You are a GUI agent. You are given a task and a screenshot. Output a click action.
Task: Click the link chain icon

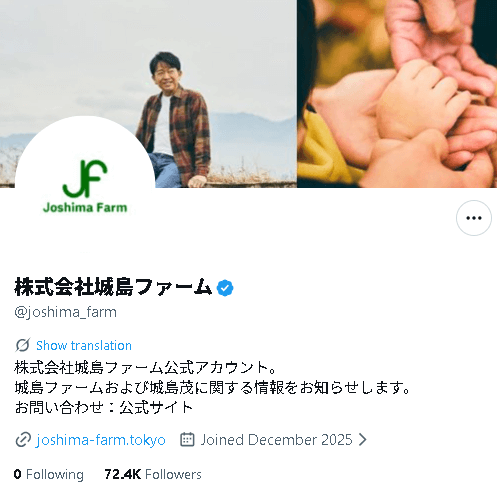tap(23, 440)
